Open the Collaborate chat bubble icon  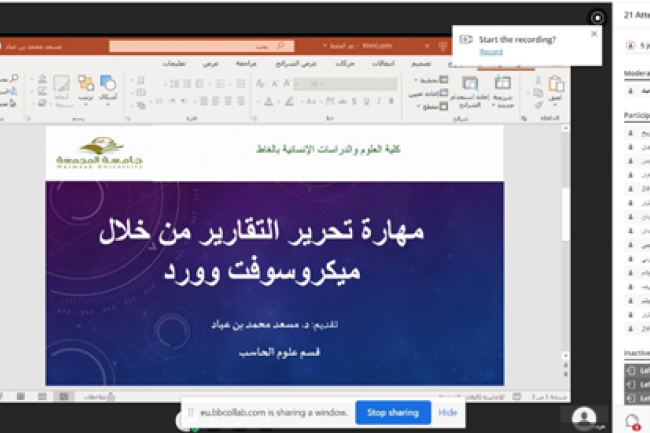[632, 421]
